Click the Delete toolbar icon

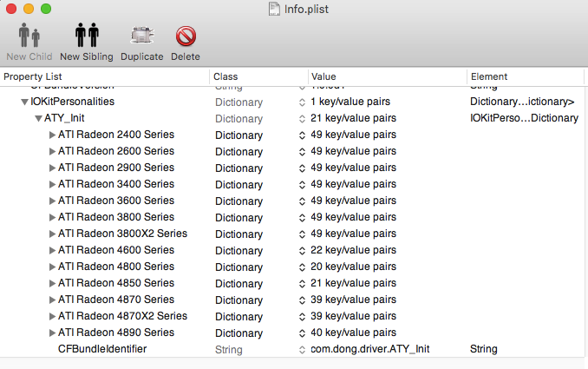coord(186,36)
